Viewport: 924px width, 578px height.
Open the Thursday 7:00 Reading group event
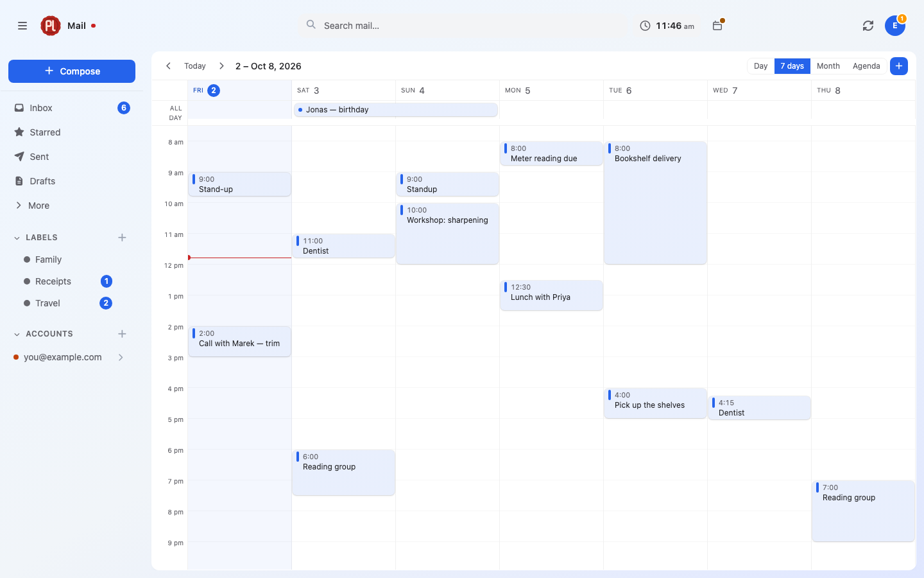pos(863,511)
